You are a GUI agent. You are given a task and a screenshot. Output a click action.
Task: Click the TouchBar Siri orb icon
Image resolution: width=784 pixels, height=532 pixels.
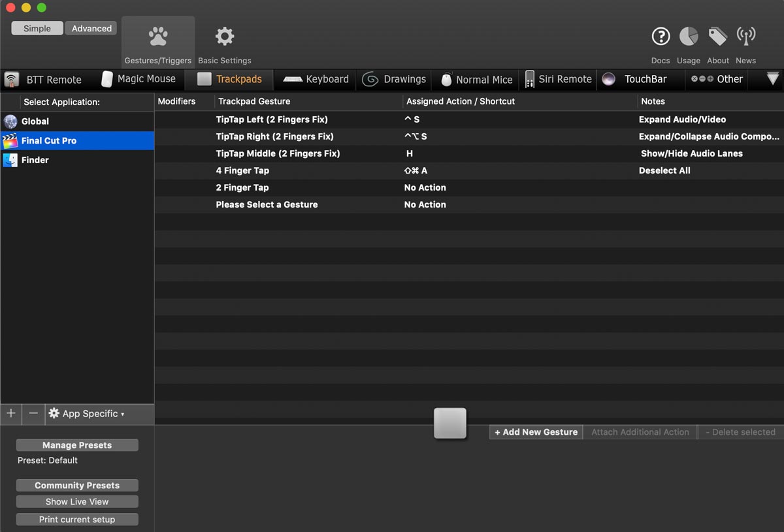609,79
